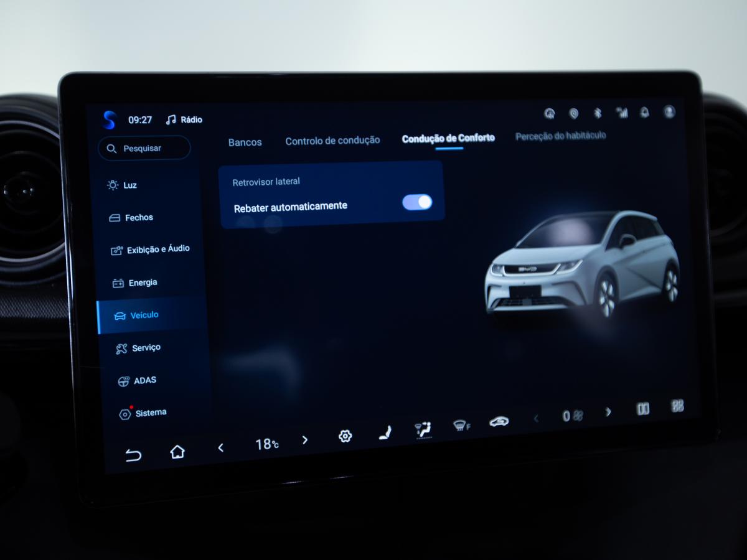
Task: Open the Serviço menu item
Action: click(138, 348)
